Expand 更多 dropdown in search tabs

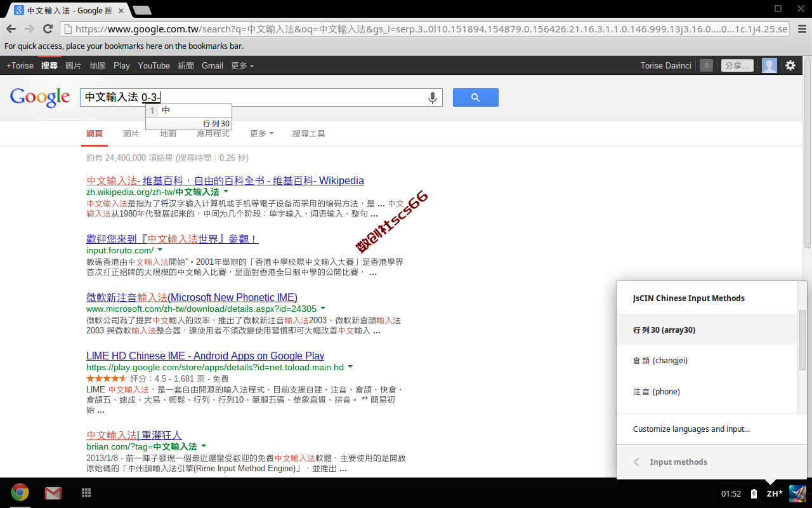(x=262, y=134)
